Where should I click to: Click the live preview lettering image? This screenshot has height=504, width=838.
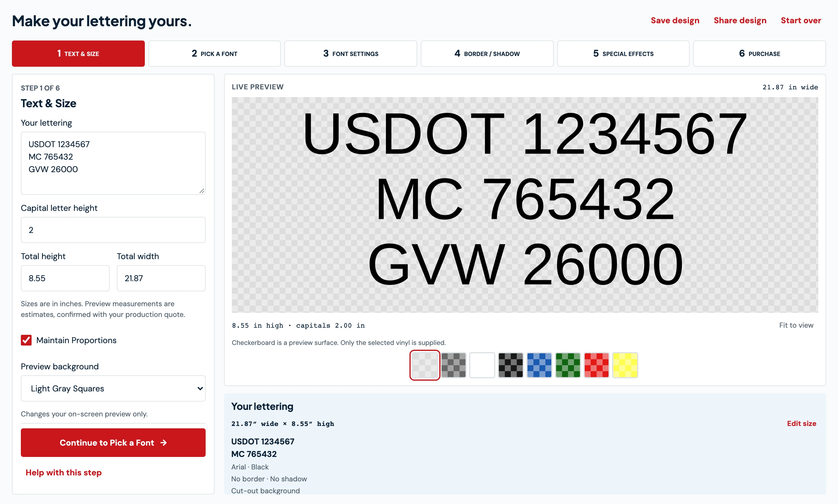tap(525, 204)
